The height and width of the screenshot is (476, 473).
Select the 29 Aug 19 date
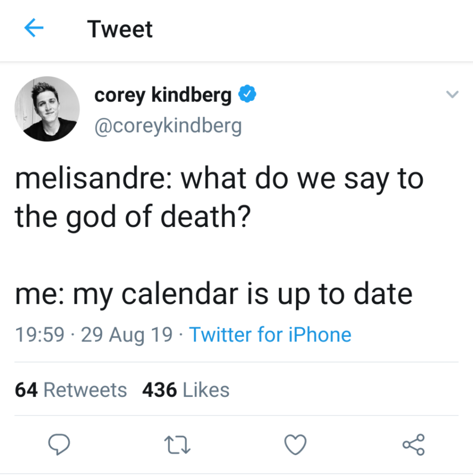127,335
